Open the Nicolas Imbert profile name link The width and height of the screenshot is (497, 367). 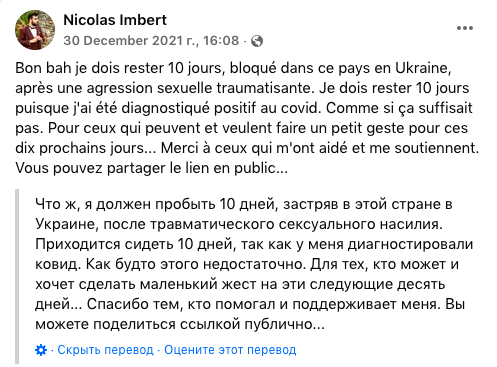click(115, 20)
